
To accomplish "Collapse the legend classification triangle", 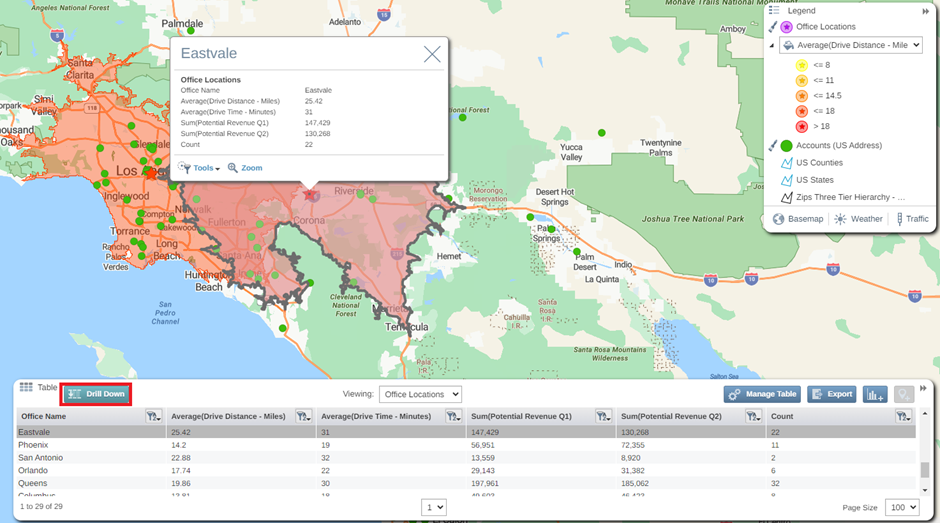I will coord(771,45).
